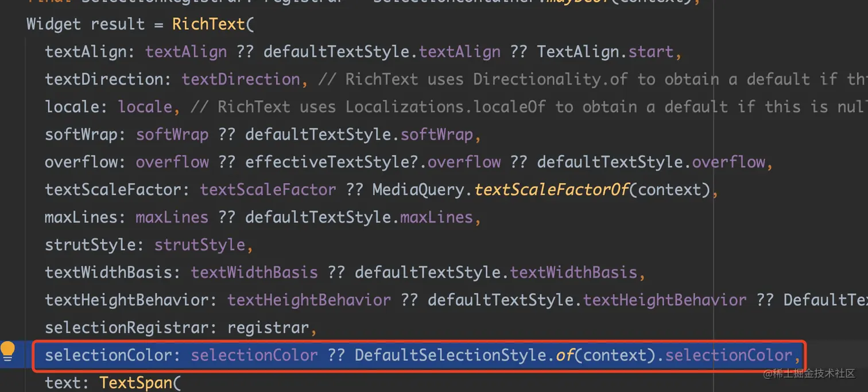The image size is (868, 392).
Task: Click Widget type keyword before result
Action: pyautogui.click(x=53, y=24)
